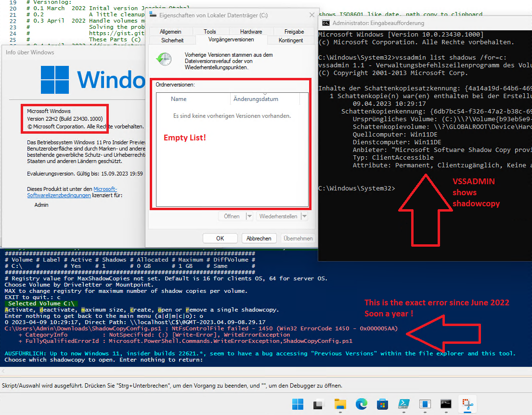Open the Kontingent tab

tap(291, 40)
